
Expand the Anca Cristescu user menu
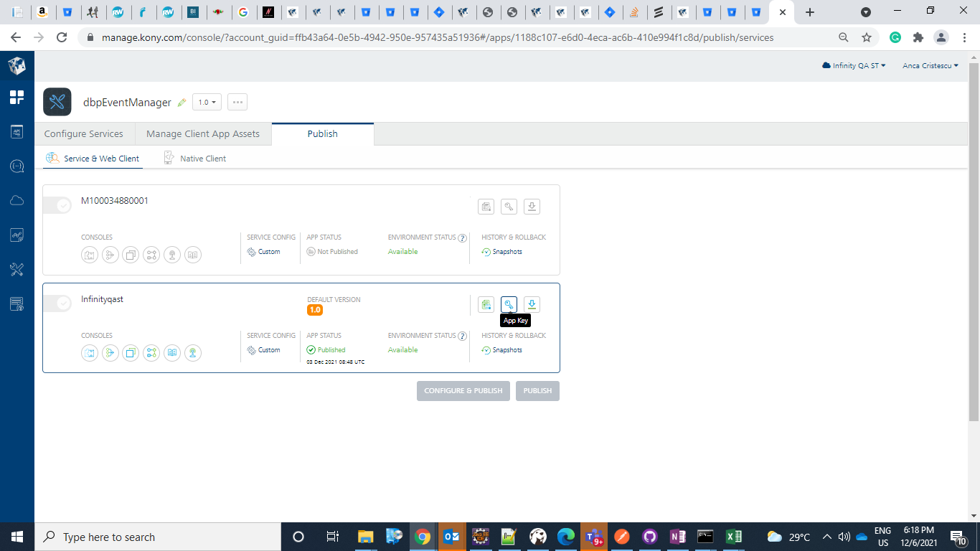[x=930, y=66]
